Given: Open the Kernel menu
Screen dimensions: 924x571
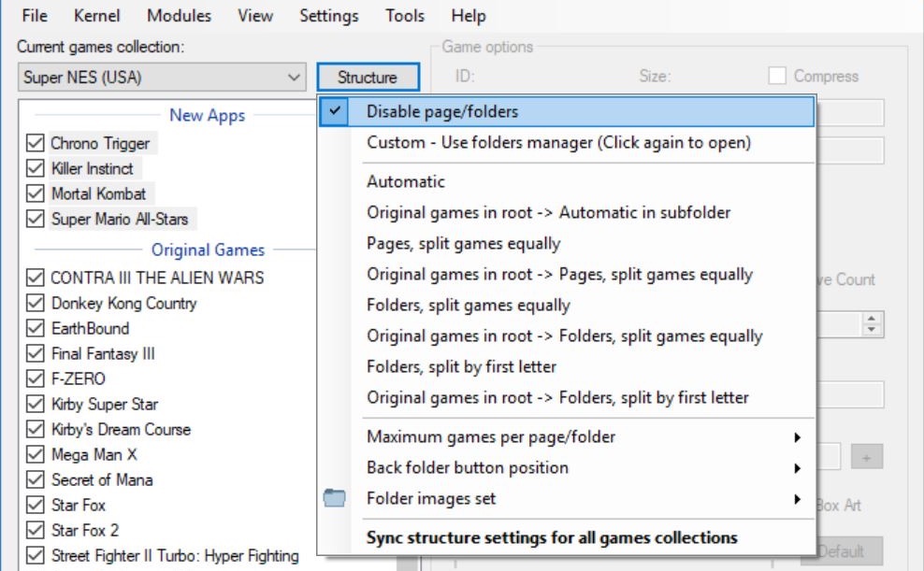Looking at the screenshot, I should click(x=96, y=15).
